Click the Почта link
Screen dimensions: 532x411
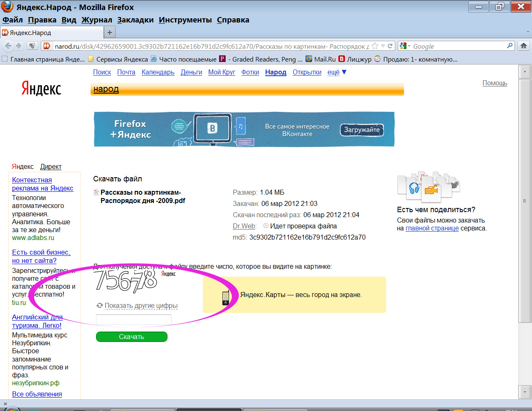click(x=126, y=72)
